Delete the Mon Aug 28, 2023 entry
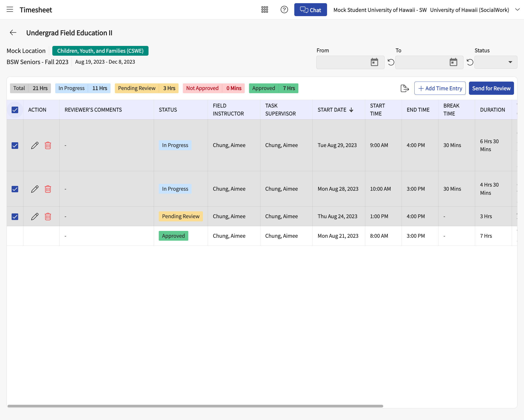The height and width of the screenshot is (420, 524). (x=48, y=189)
